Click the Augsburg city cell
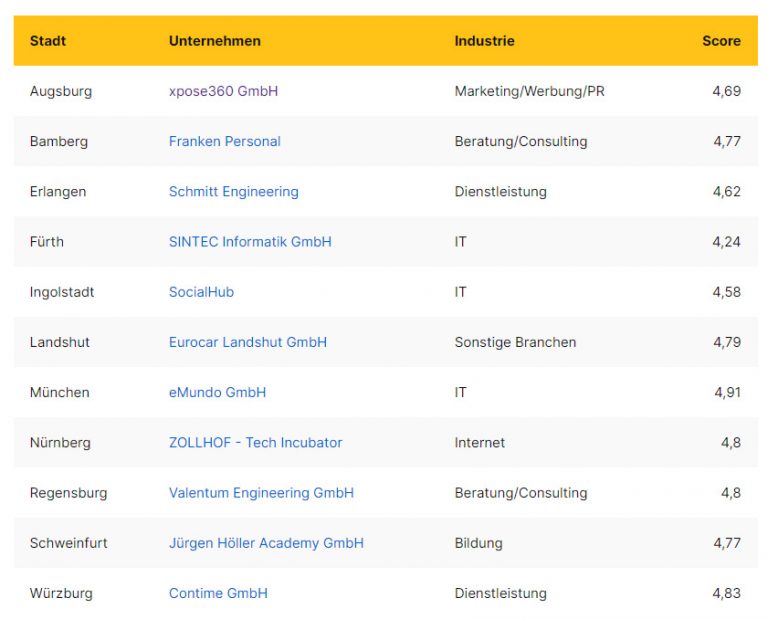This screenshot has height=619, width=768. pos(60,91)
